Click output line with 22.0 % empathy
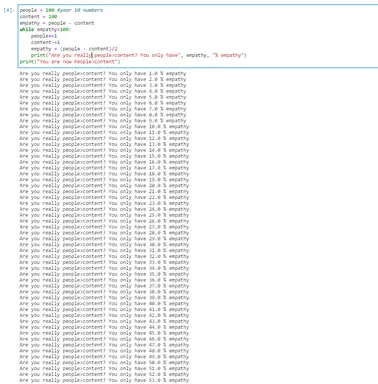 click(104, 197)
